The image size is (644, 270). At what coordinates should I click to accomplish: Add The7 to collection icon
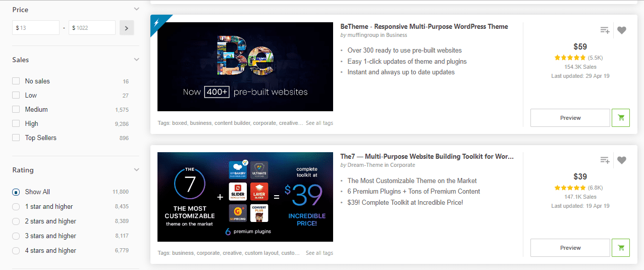click(605, 160)
